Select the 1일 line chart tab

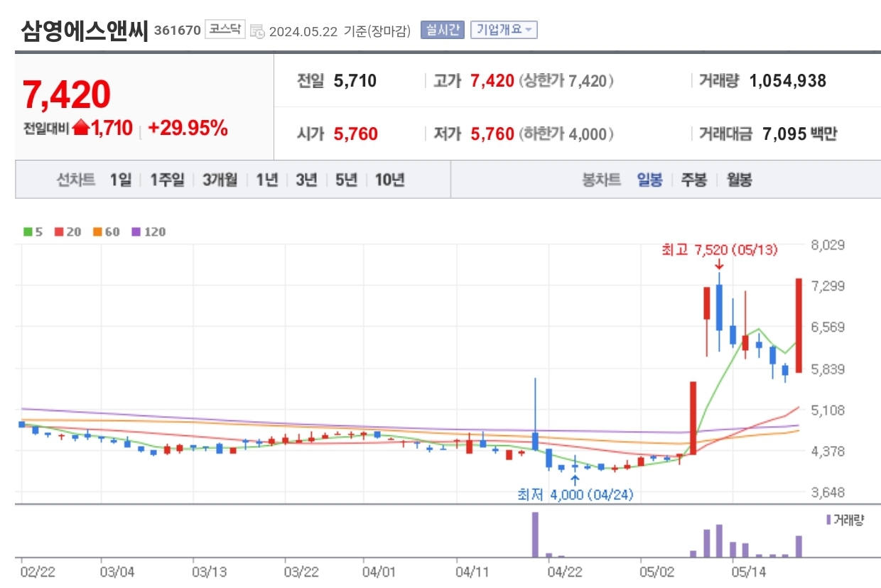120,180
